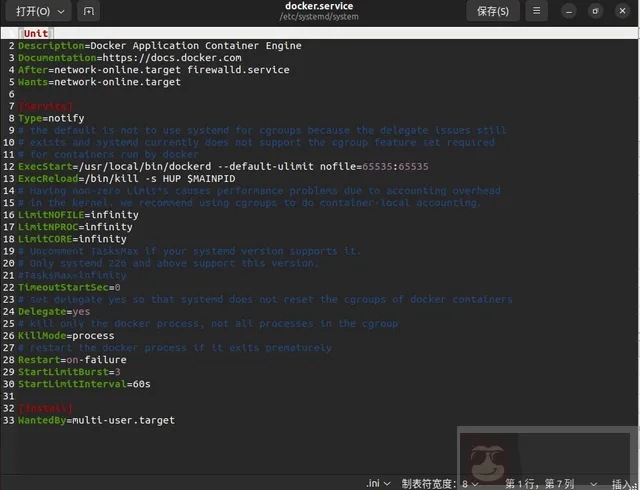Minimize the gedit window
This screenshot has width=640, height=490.
click(570, 12)
